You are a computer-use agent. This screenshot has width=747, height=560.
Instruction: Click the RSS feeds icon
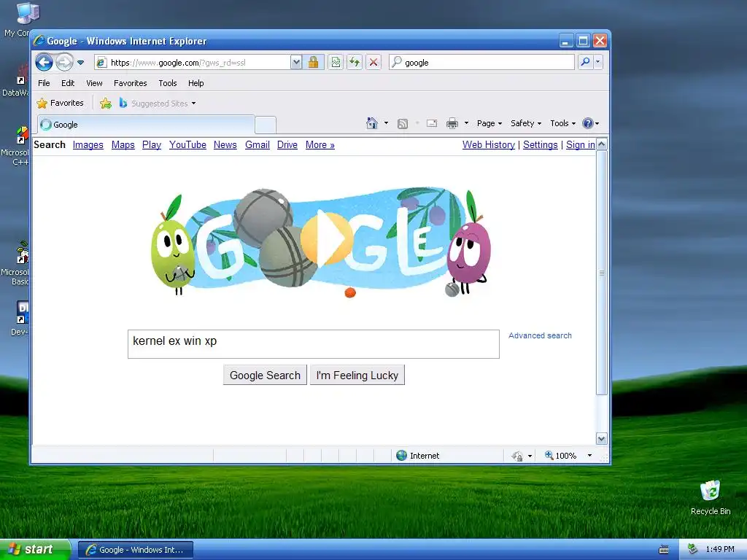403,124
